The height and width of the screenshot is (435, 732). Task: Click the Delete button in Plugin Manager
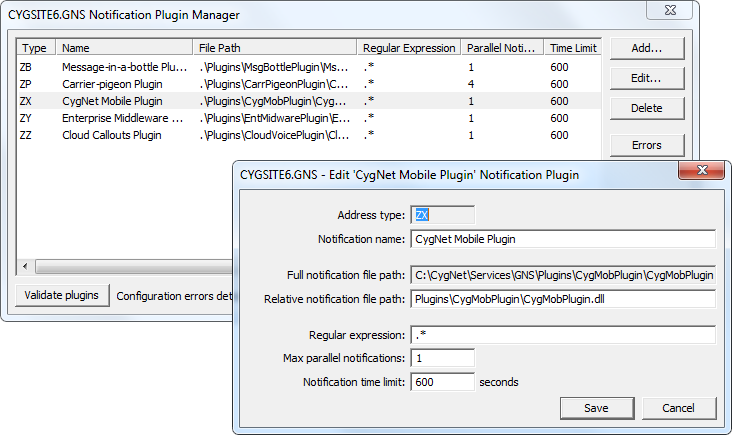[647, 108]
